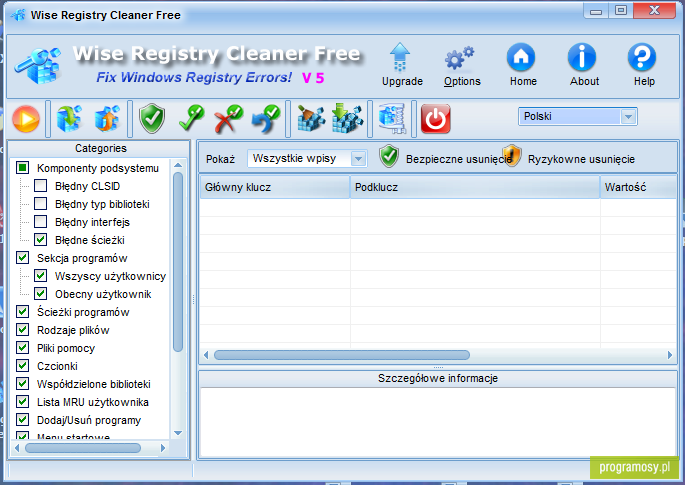Sort by Główny klucz column header
The image size is (685, 485).
pyautogui.click(x=275, y=187)
